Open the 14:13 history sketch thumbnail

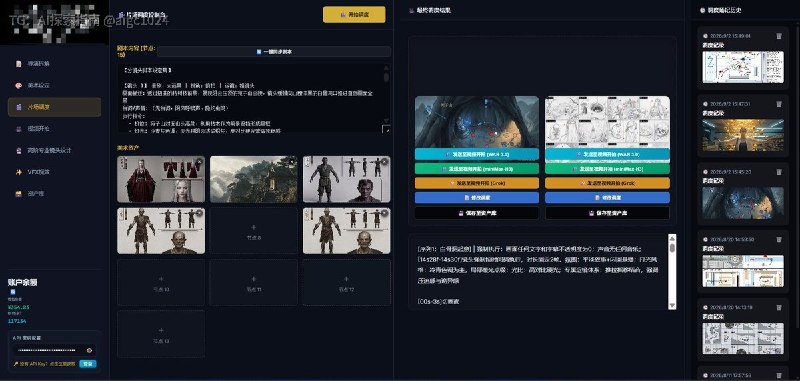point(743,338)
